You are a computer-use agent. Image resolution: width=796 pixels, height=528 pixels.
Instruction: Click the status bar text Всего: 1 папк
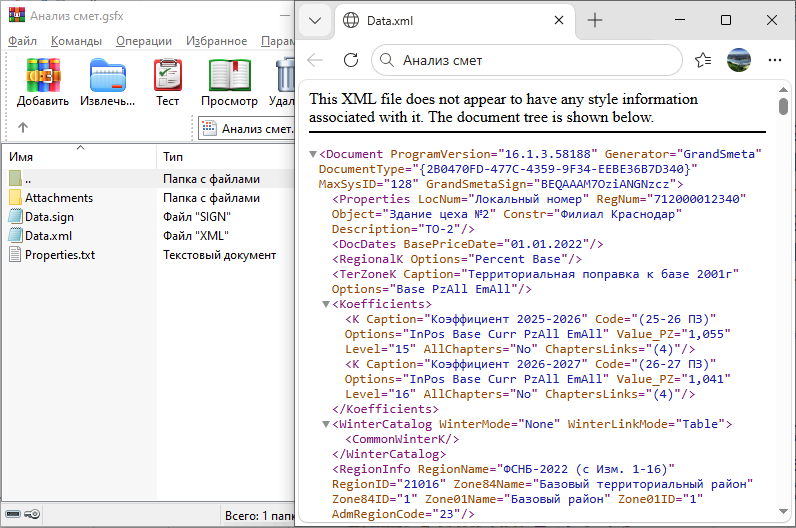[259, 516]
